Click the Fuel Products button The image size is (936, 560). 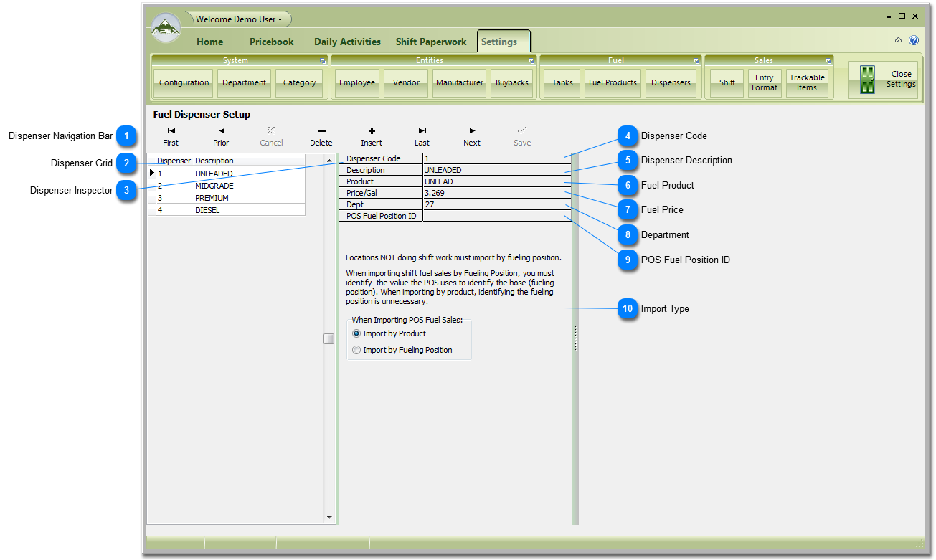(613, 83)
